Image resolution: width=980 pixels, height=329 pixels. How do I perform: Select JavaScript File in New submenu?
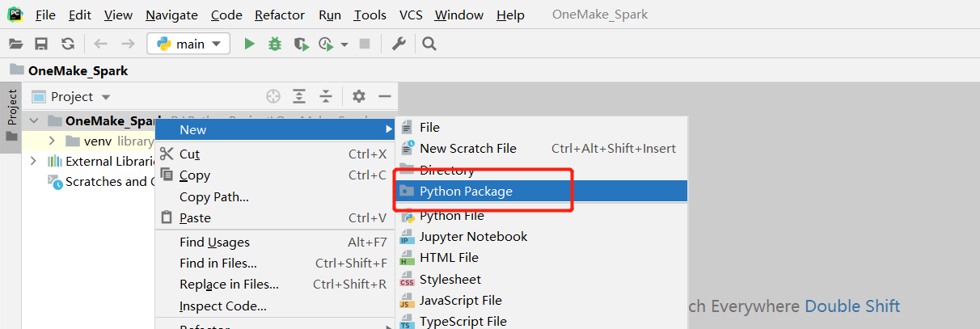(x=542, y=301)
